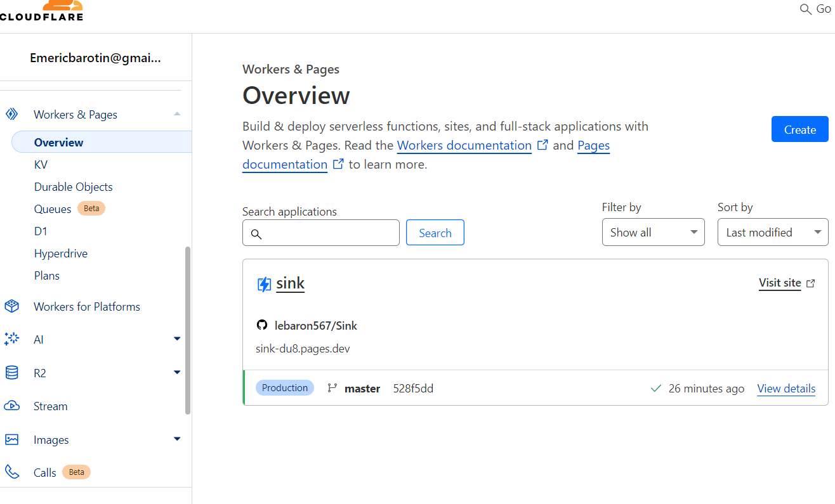Open the Sort by Last modified dropdown
Image resolution: width=835 pixels, height=504 pixels.
[x=773, y=232]
